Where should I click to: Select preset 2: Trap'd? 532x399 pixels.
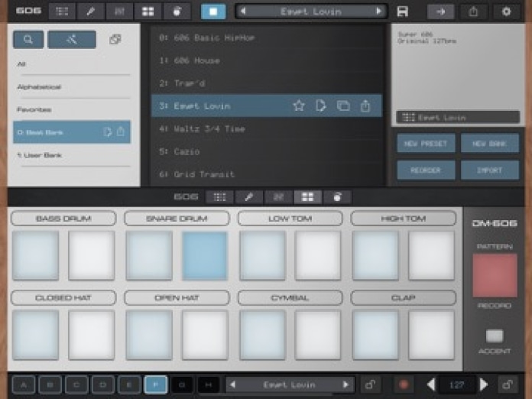pos(267,83)
